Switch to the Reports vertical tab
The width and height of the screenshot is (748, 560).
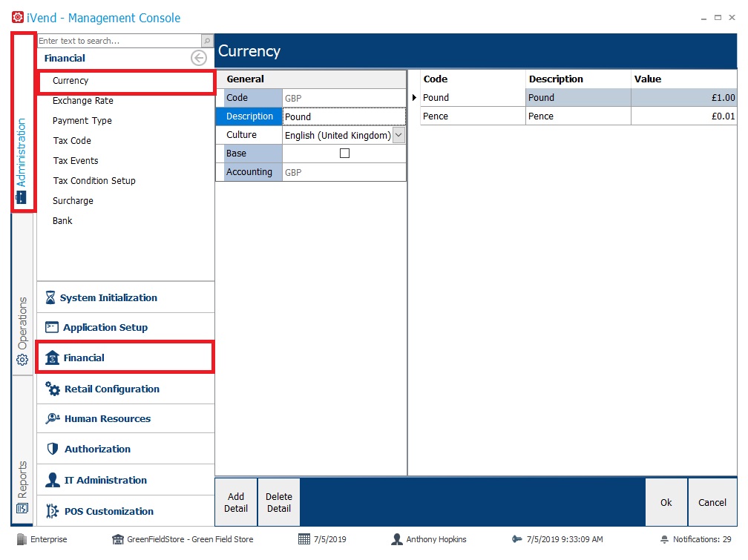point(23,451)
